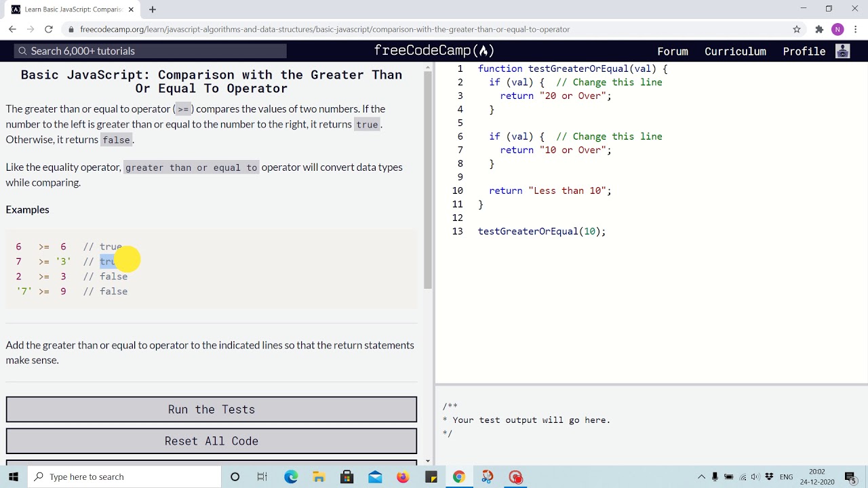Open the Chrome extensions puzzle icon

point(819,29)
